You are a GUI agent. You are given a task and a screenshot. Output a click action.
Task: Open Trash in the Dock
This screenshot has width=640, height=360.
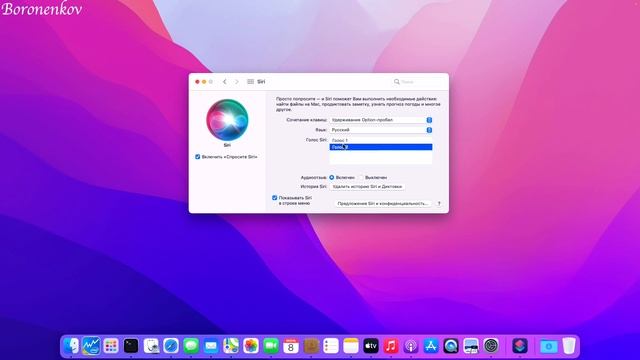click(569, 346)
